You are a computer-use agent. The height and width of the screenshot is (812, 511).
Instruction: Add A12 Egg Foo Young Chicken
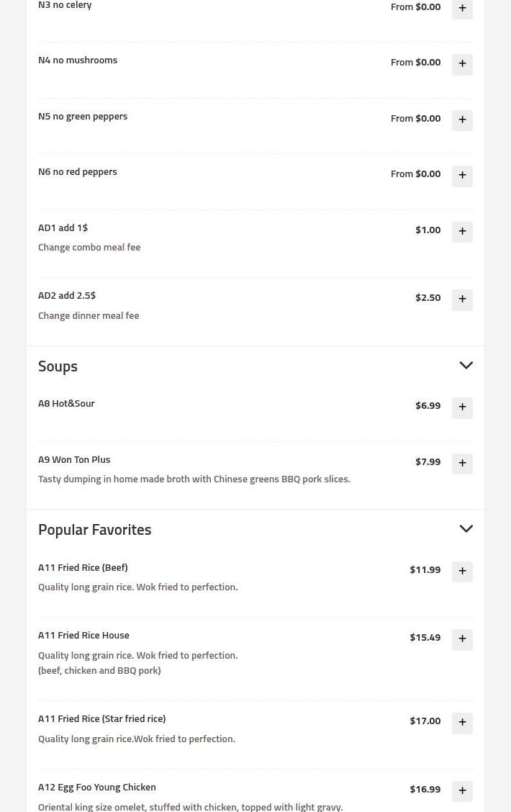click(462, 790)
